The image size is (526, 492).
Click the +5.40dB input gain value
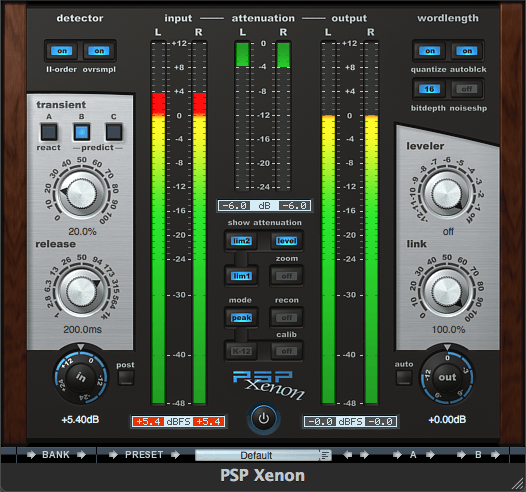[x=81, y=420]
